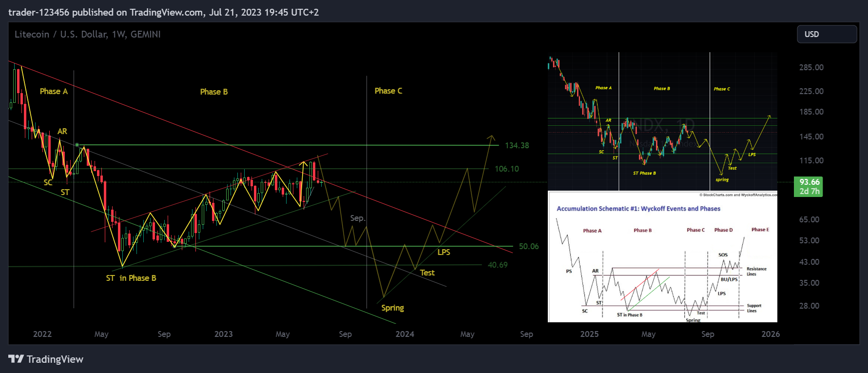This screenshot has height=373, width=868.
Task: Click the yellow projection arrowhead near 134.38
Action: 491,138
